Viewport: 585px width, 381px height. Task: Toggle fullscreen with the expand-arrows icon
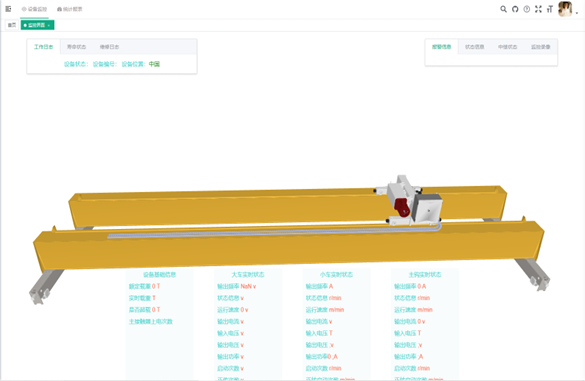pyautogui.click(x=538, y=9)
